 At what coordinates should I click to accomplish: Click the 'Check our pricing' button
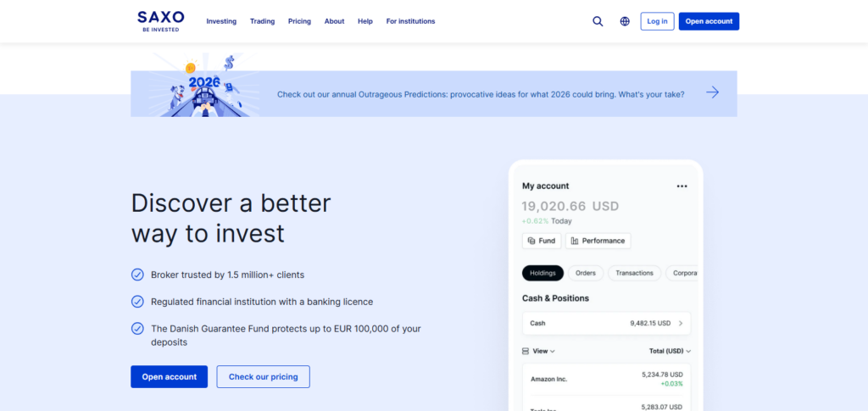coord(263,377)
